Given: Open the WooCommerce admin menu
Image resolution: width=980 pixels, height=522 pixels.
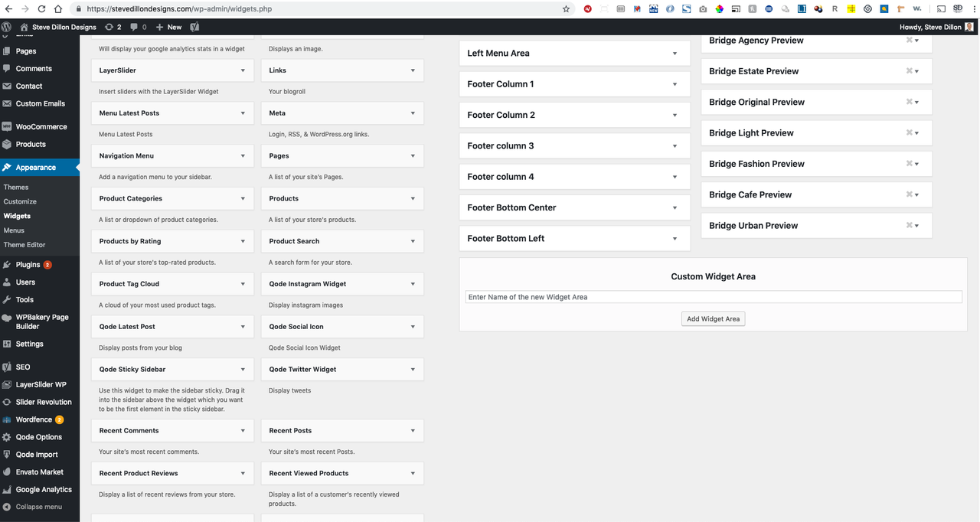Looking at the screenshot, I should tap(40, 126).
